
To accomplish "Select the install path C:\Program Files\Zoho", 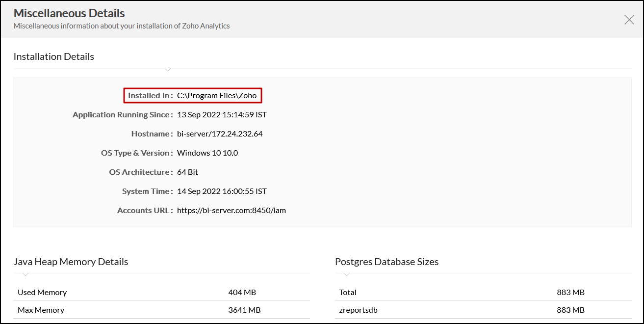I will (x=217, y=95).
